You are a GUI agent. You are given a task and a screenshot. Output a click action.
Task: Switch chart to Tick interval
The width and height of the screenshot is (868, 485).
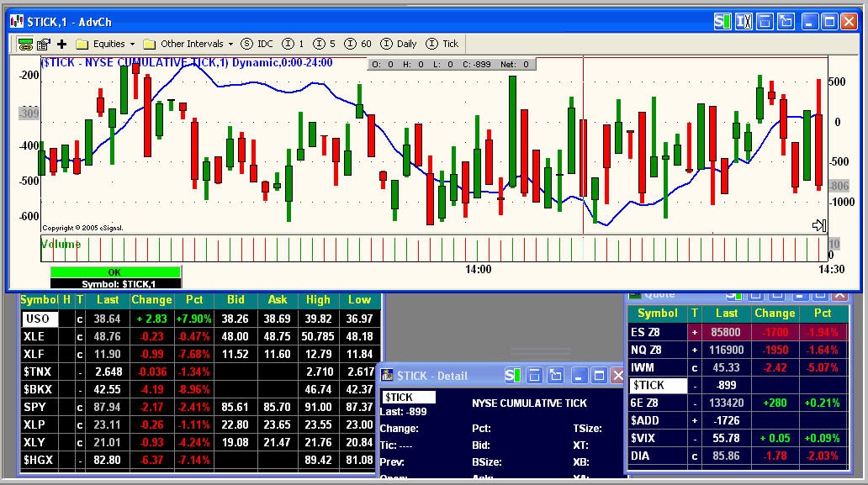pyautogui.click(x=442, y=44)
